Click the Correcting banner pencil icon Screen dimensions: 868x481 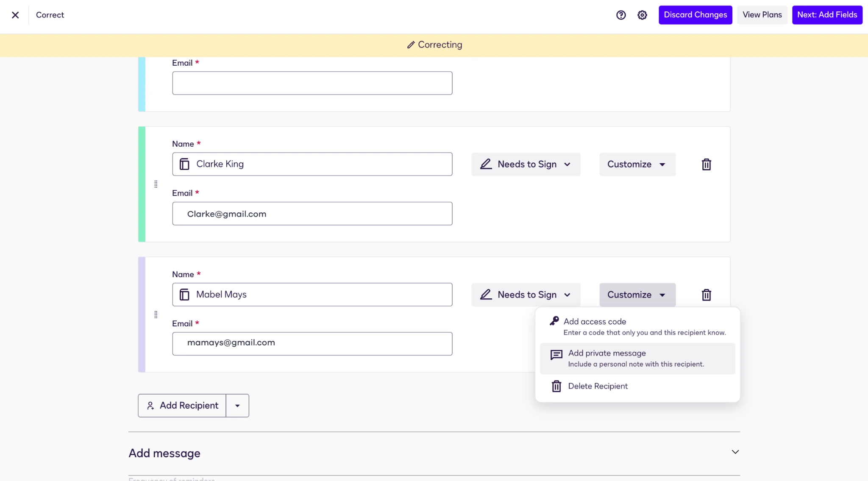[x=410, y=45]
